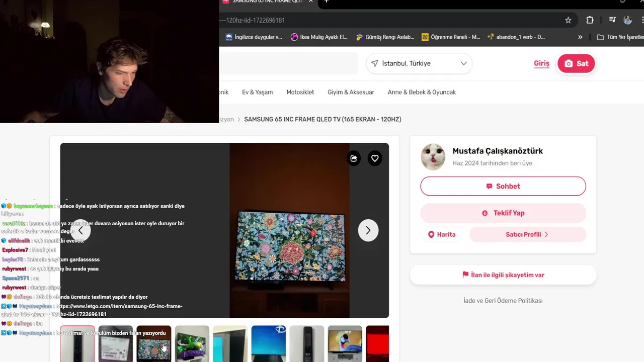Open Öğrenme Paneli bookmark

[451, 37]
